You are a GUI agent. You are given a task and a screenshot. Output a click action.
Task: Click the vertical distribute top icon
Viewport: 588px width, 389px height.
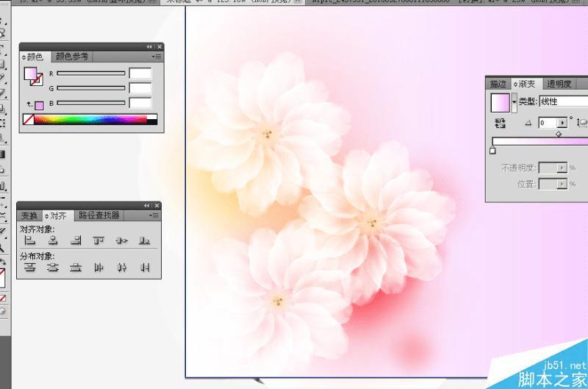pyautogui.click(x=30, y=268)
